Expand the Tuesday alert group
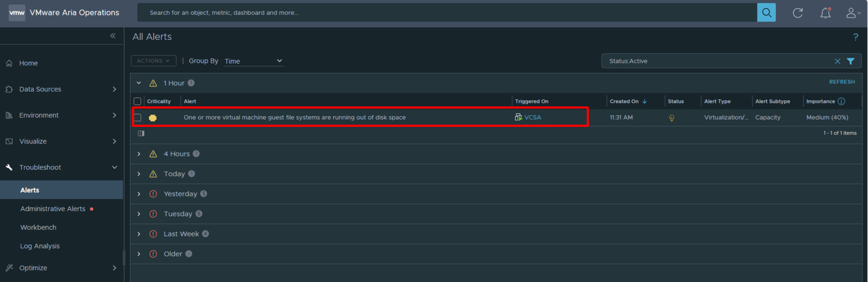The width and height of the screenshot is (868, 282). coord(138,214)
